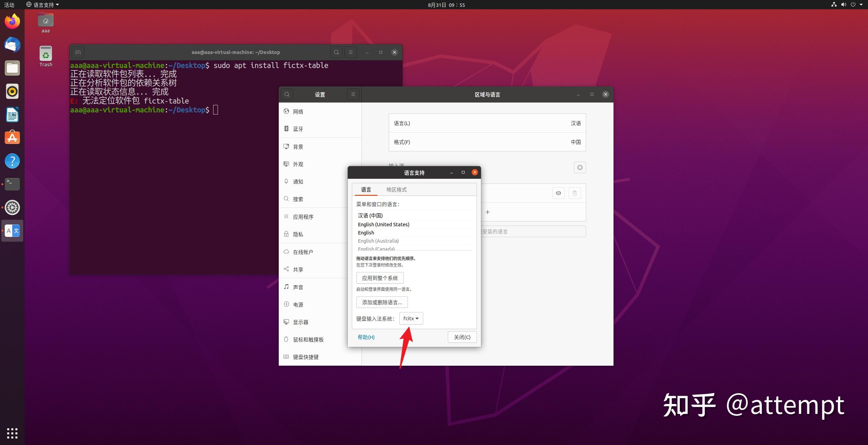Click the 帮助(H) help link
This screenshot has width=868, height=445.
pos(366,337)
